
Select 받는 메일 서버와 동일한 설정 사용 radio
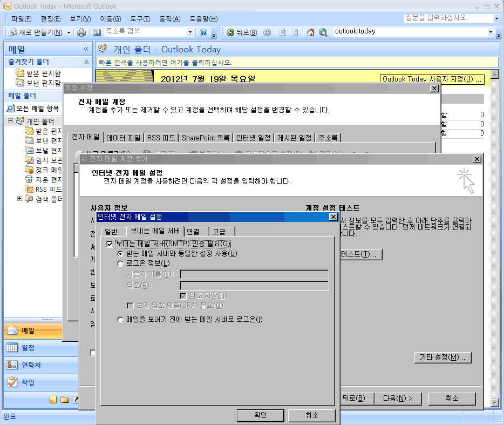coord(120,254)
